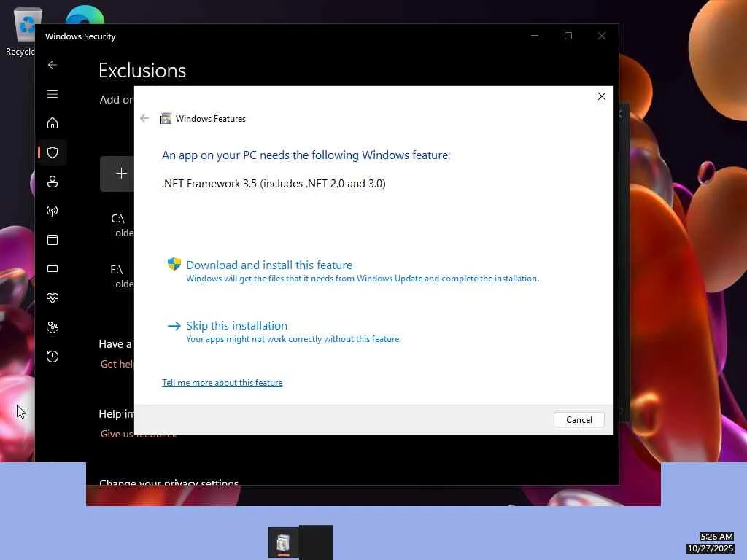The width and height of the screenshot is (747, 560).
Task: Click the Windows Features title icon
Action: [166, 119]
